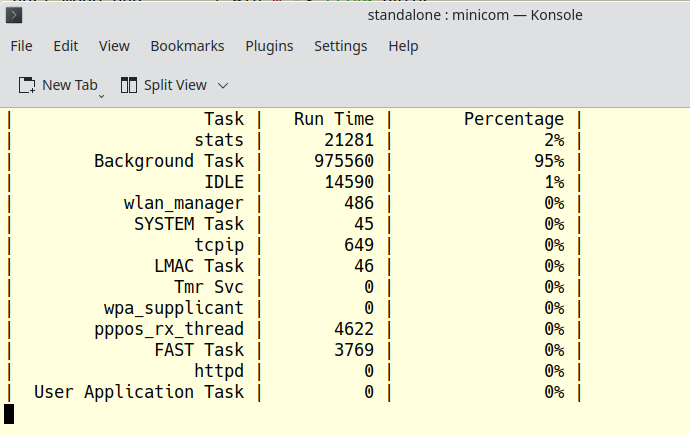
Task: Open the Help menu
Action: tap(404, 46)
